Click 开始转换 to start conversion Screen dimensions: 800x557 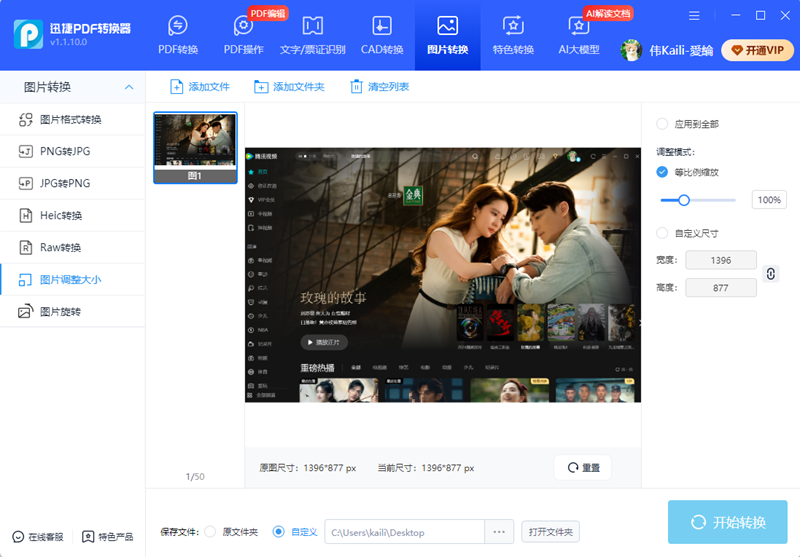[x=728, y=522]
